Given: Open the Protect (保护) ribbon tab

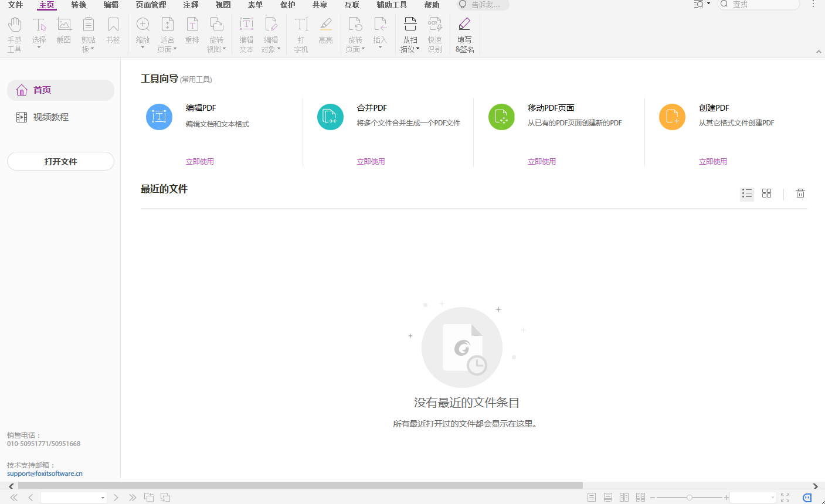Looking at the screenshot, I should 287,5.
